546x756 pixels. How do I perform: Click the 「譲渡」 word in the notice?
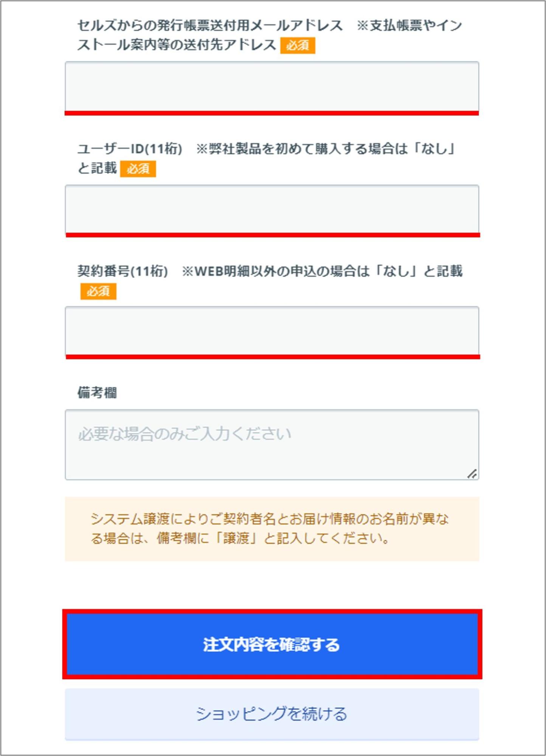point(237,539)
